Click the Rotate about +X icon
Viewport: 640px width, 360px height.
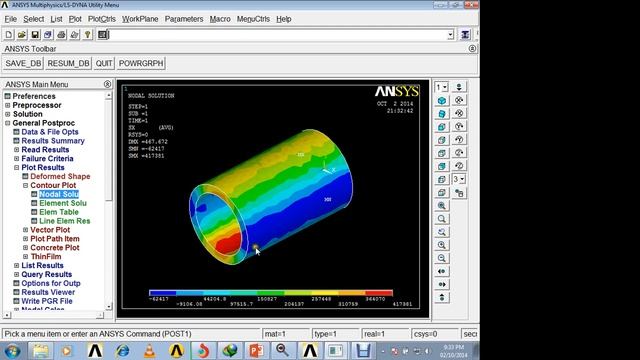459,100
